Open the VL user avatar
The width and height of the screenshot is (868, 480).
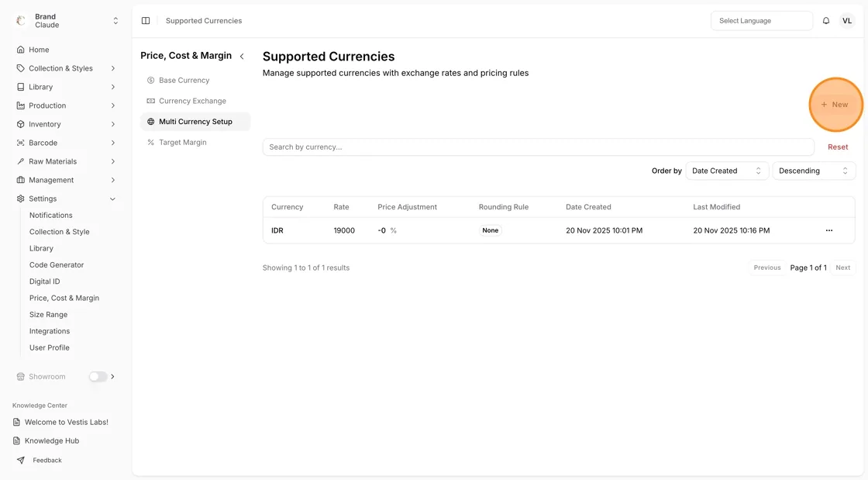pos(847,20)
